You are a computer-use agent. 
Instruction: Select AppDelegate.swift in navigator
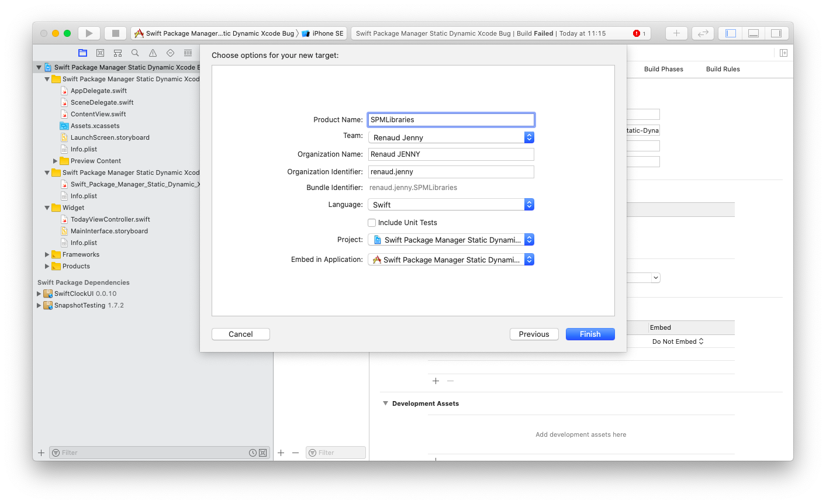(98, 91)
